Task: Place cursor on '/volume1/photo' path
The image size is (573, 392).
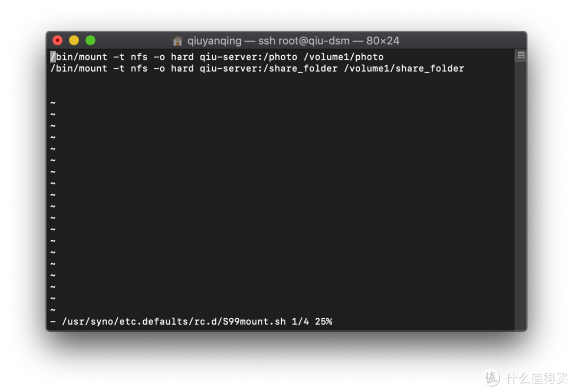Action: tap(343, 57)
